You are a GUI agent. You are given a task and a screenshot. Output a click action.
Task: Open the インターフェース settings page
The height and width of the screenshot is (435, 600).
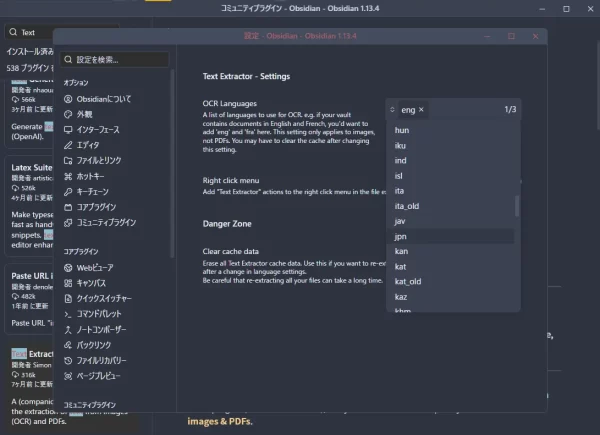92,130
